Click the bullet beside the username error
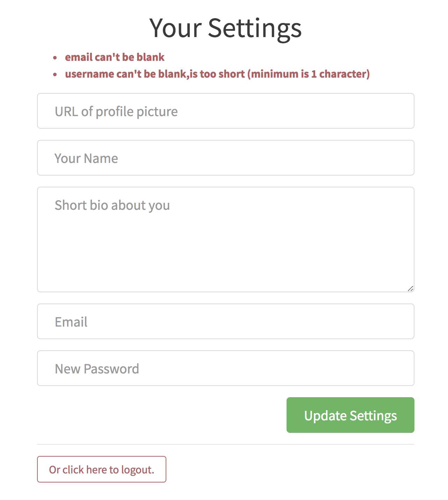Image resolution: width=448 pixels, height=500 pixels. tap(55, 74)
